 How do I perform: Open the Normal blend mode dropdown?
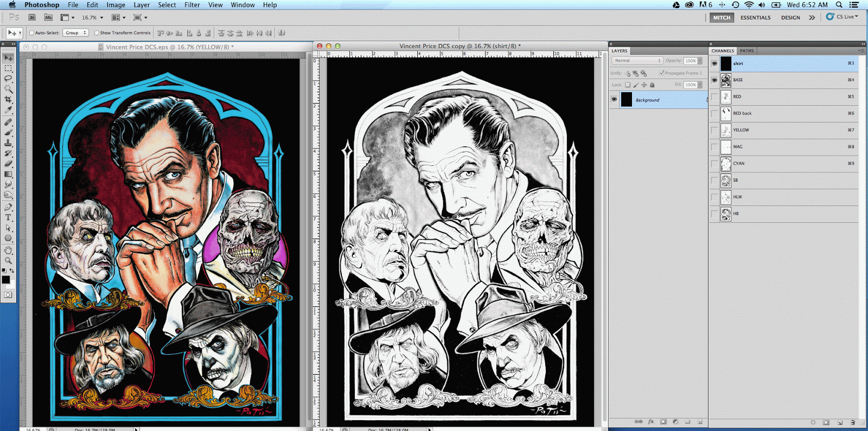[x=637, y=61]
